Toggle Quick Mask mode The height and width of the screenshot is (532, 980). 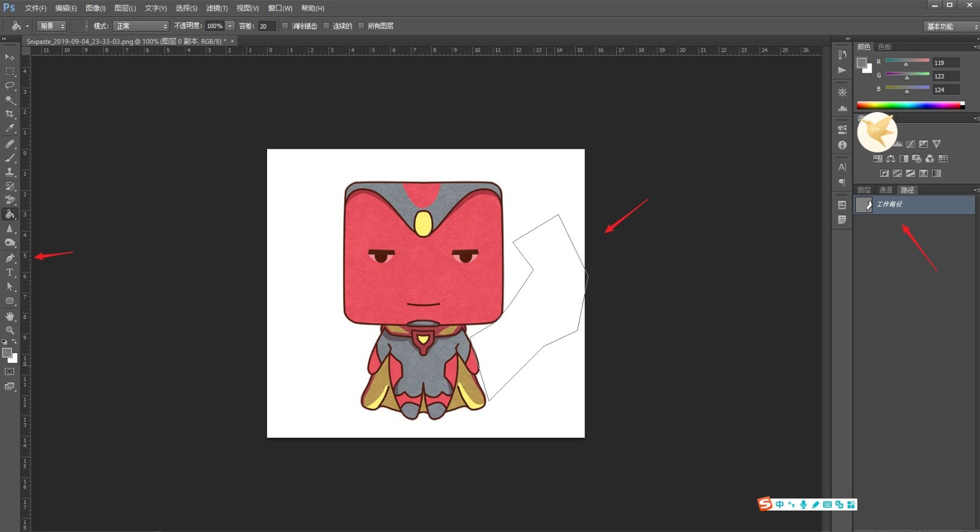click(10, 372)
